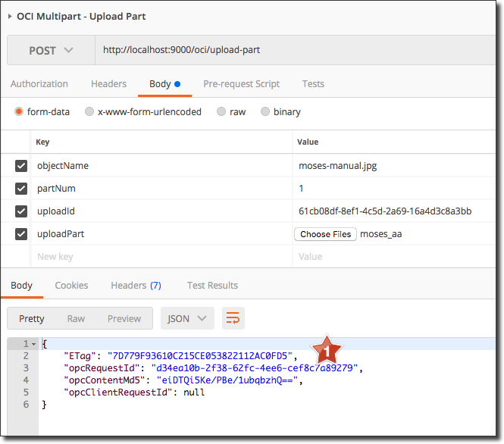504x444 pixels.
Task: Open the Test Results tab
Action: point(212,286)
